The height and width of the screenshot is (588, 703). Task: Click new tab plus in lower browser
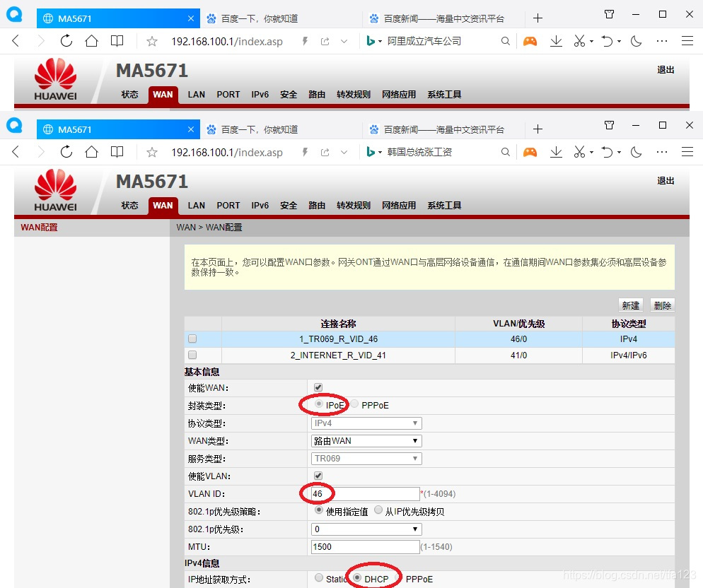click(538, 129)
